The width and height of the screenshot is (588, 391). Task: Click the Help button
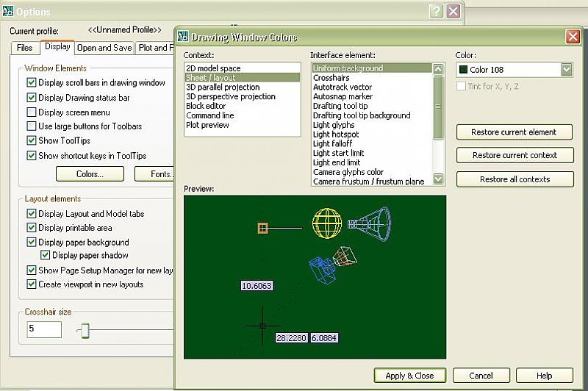click(x=545, y=376)
